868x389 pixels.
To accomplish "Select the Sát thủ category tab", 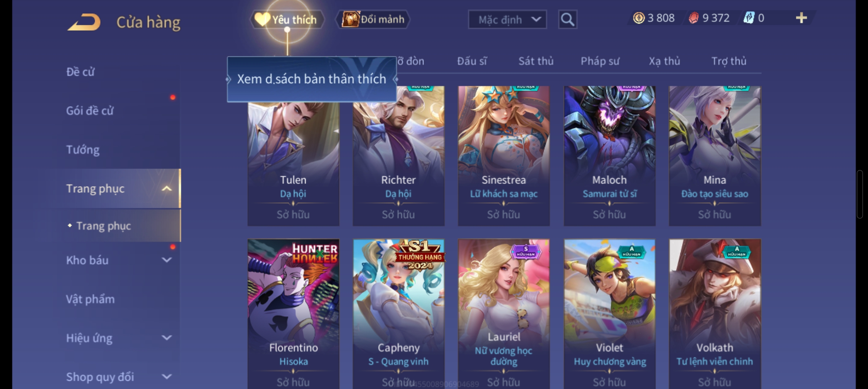I will click(x=536, y=61).
